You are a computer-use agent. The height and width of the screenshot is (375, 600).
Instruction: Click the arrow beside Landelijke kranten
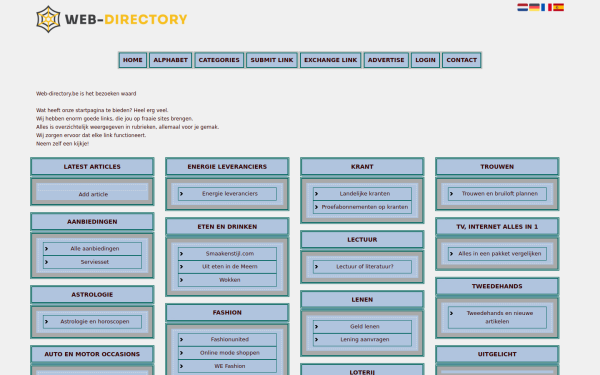316,194
